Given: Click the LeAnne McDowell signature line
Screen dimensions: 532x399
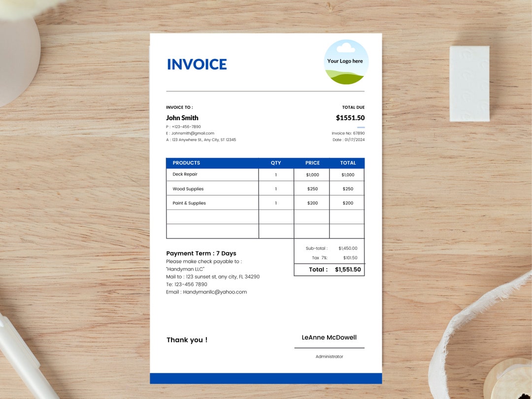Looking at the screenshot, I should pos(329,337).
